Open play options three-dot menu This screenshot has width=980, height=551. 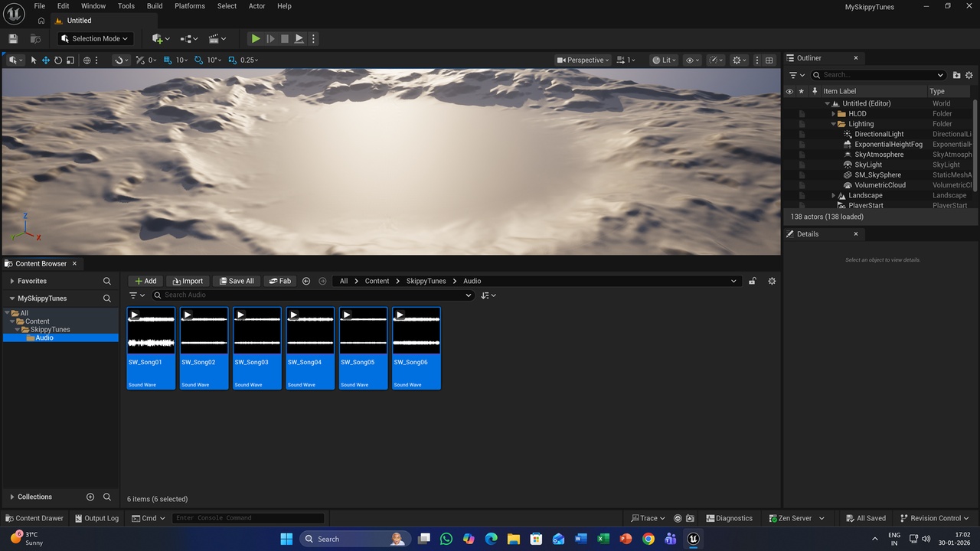click(x=313, y=38)
